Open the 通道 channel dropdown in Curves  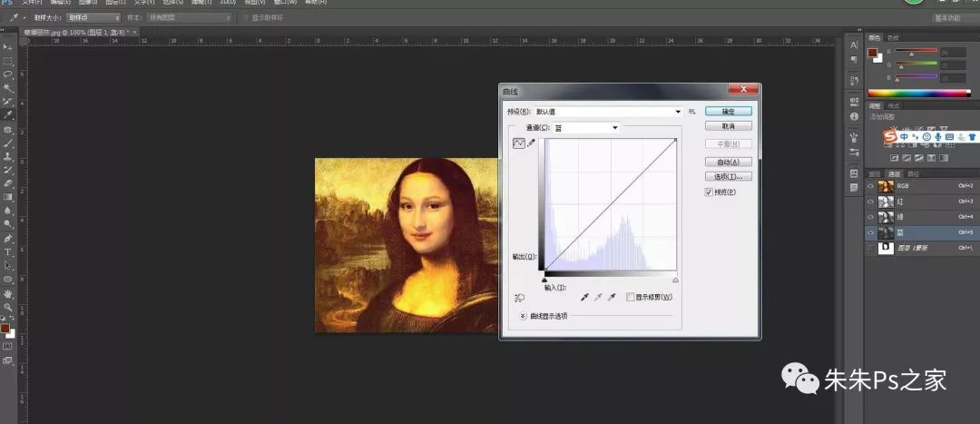[x=614, y=128]
